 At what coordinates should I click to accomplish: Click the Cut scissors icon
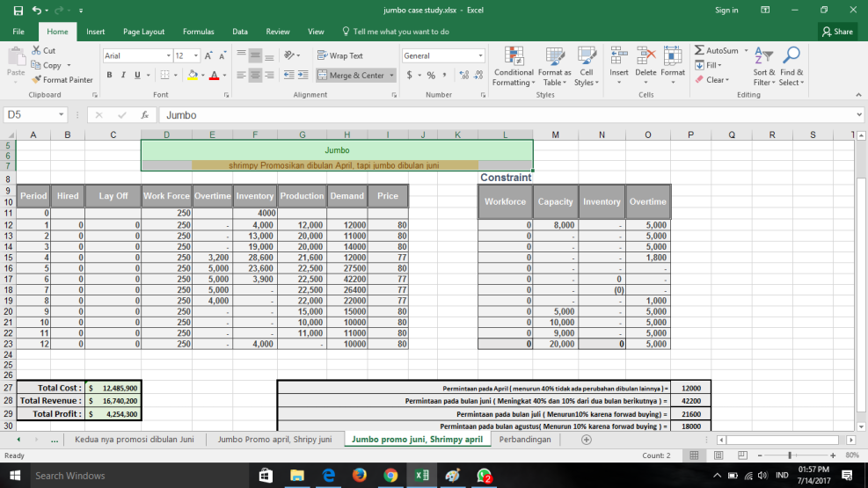click(37, 51)
